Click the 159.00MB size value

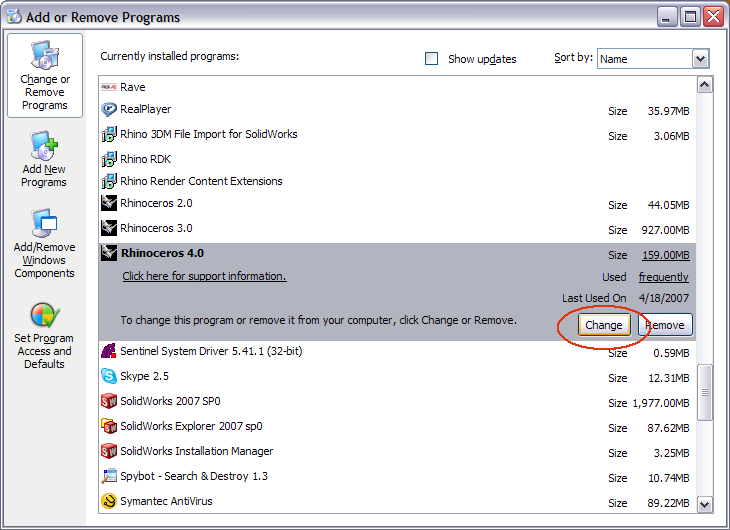pos(666,255)
